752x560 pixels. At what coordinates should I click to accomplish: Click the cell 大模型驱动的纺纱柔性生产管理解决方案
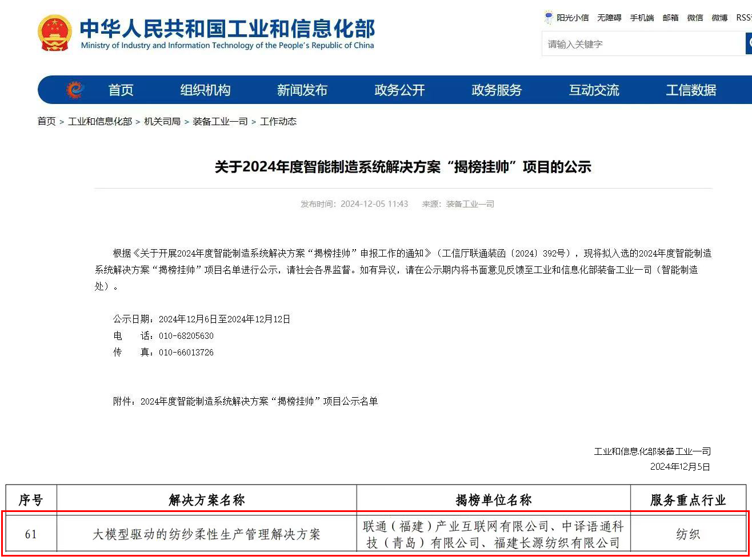tap(207, 534)
